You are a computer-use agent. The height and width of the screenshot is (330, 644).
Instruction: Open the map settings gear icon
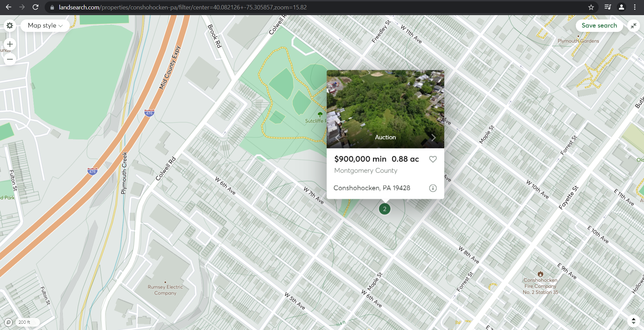10,26
